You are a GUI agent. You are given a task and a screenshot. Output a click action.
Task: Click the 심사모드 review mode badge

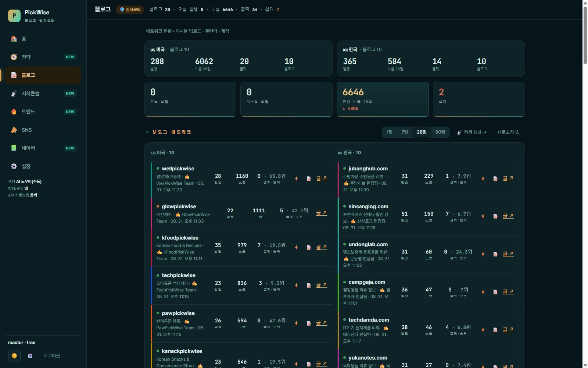tap(130, 10)
